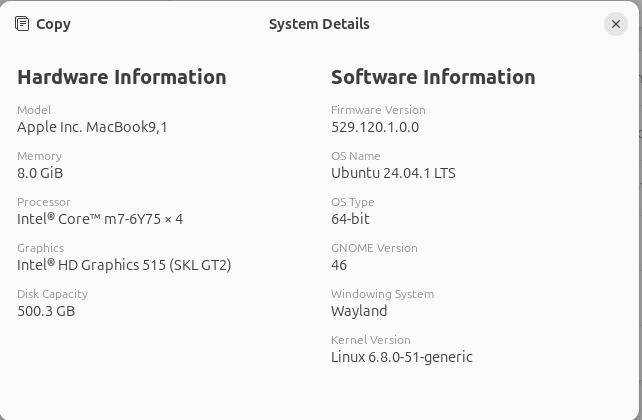Click the 500.3 GB disk capacity value
The image size is (642, 420).
46,311
